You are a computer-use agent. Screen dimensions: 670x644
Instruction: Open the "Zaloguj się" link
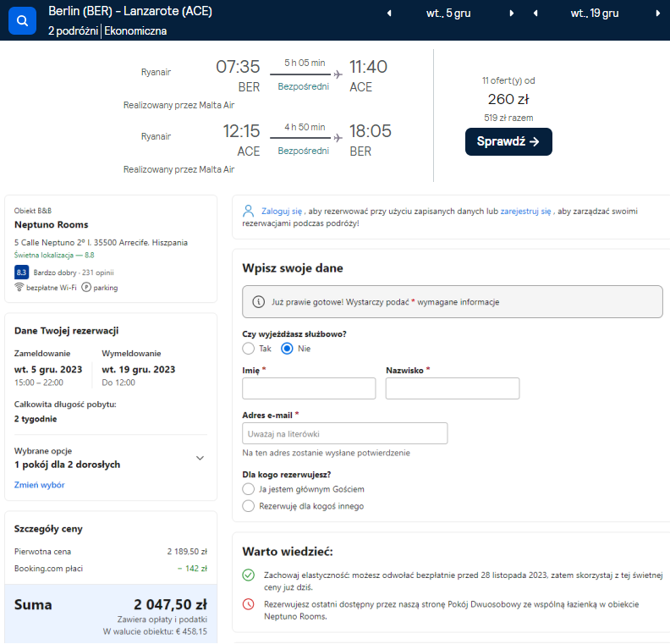tap(282, 211)
